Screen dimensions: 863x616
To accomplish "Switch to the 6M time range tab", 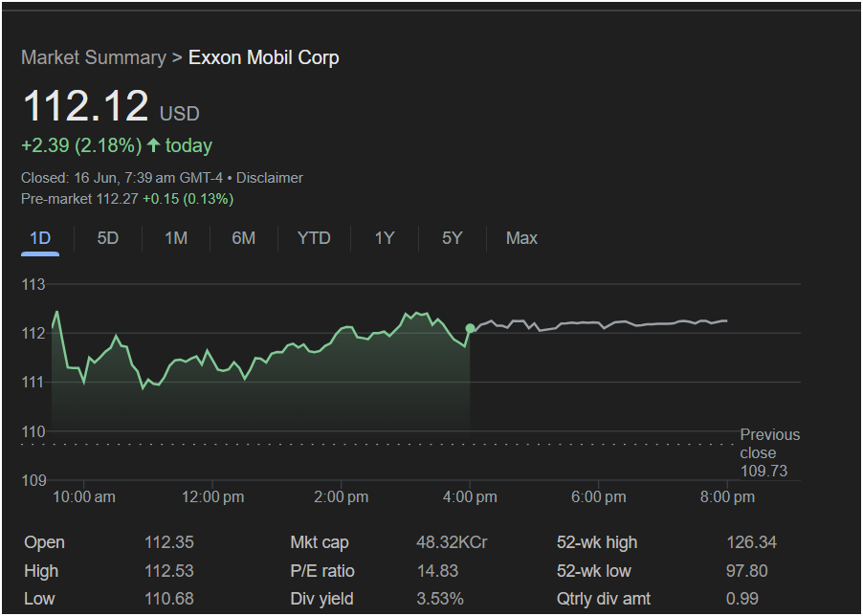I will pos(243,238).
